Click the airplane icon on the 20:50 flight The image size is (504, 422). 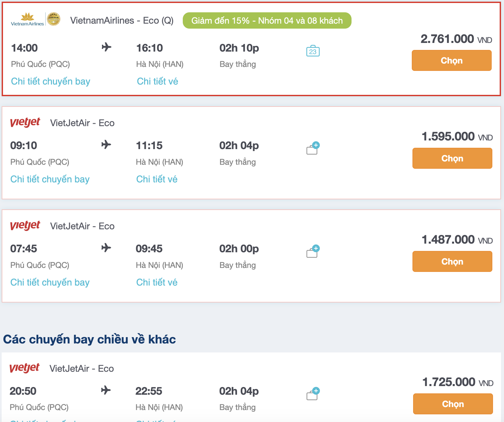(x=106, y=390)
